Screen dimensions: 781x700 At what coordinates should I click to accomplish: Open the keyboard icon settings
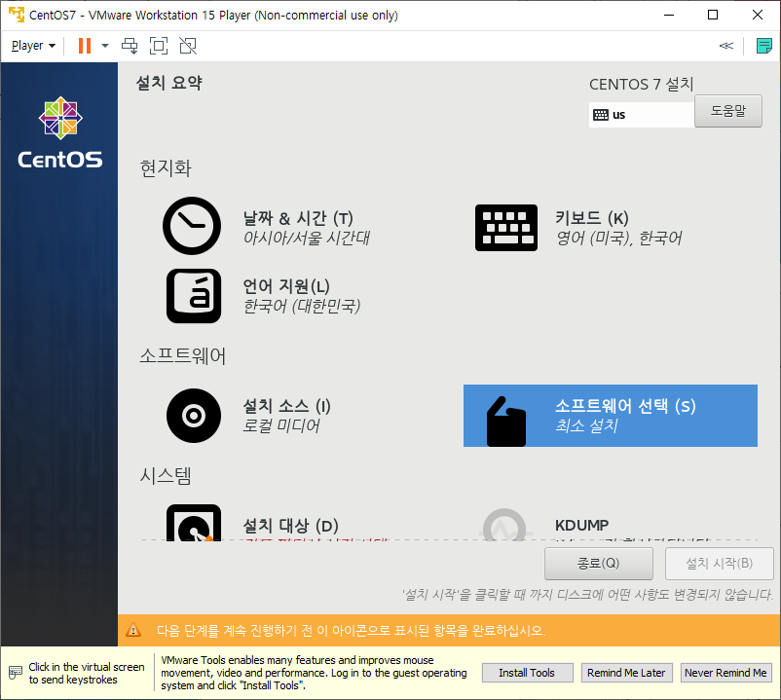coord(506,228)
